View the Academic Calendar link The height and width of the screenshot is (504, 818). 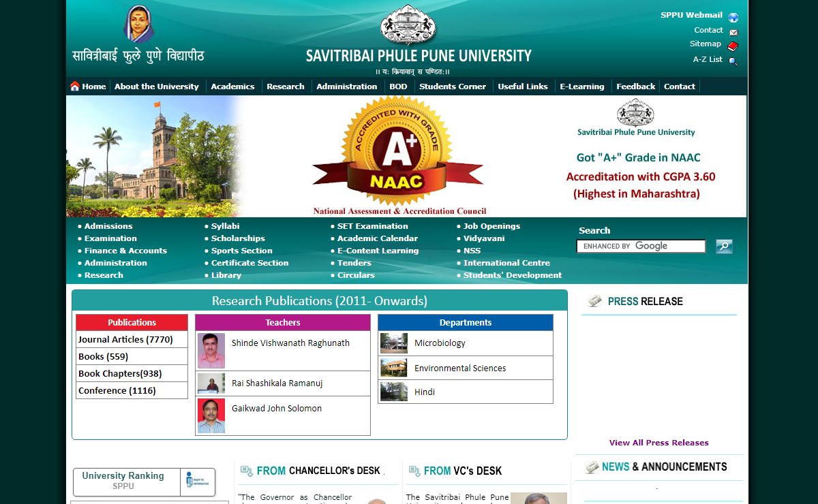pyautogui.click(x=378, y=238)
